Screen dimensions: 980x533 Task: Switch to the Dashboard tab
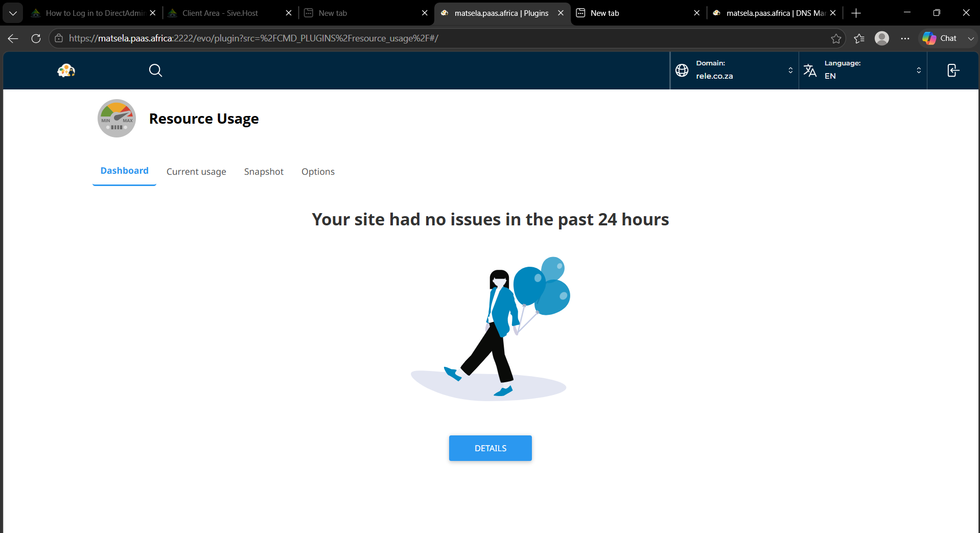point(124,171)
